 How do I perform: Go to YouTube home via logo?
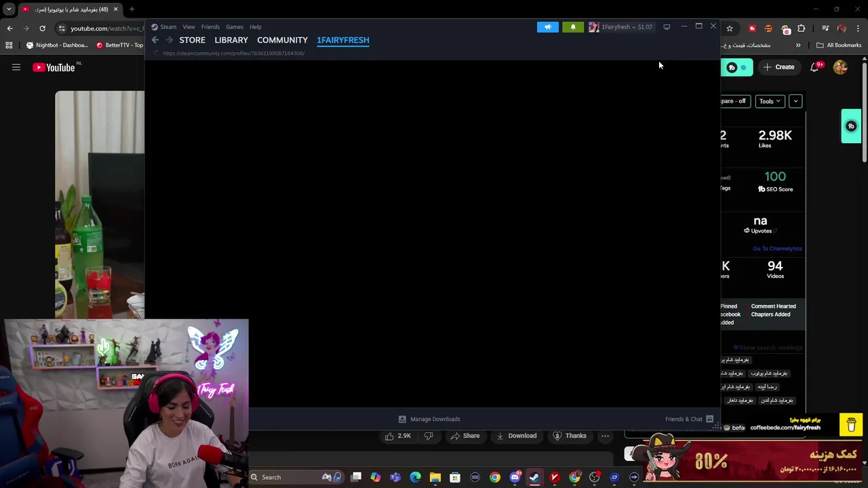(54, 67)
